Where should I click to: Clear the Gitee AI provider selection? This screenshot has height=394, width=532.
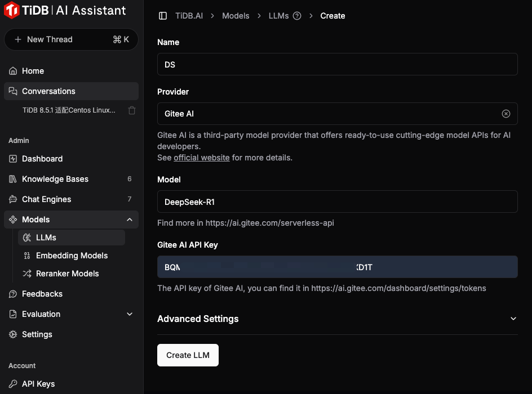point(506,114)
